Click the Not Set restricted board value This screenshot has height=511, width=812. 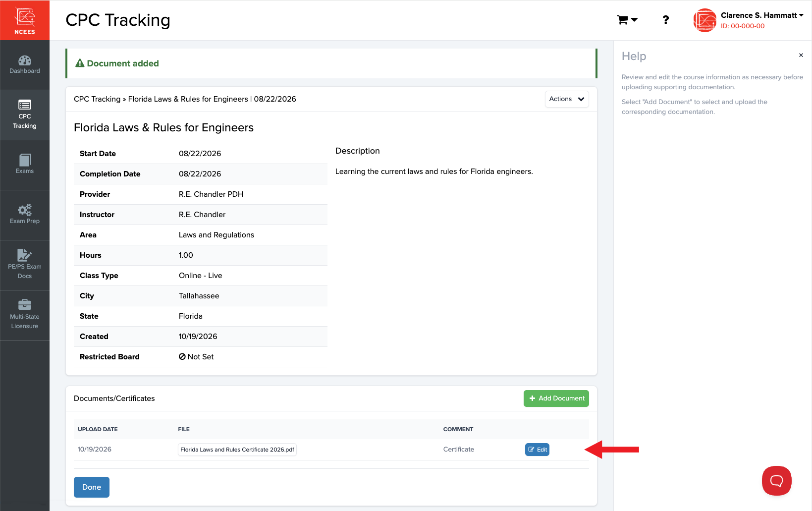point(196,357)
